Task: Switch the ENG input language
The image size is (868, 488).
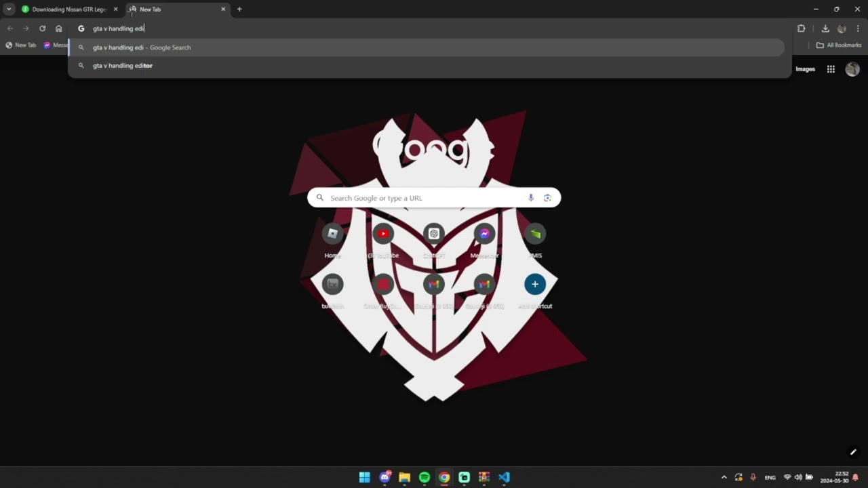Action: point(770,477)
